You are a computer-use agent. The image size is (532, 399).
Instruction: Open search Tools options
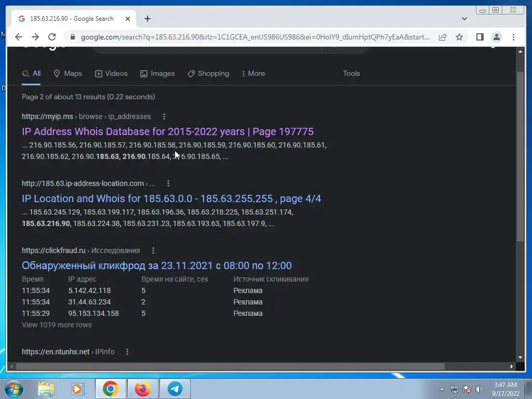[x=352, y=74]
